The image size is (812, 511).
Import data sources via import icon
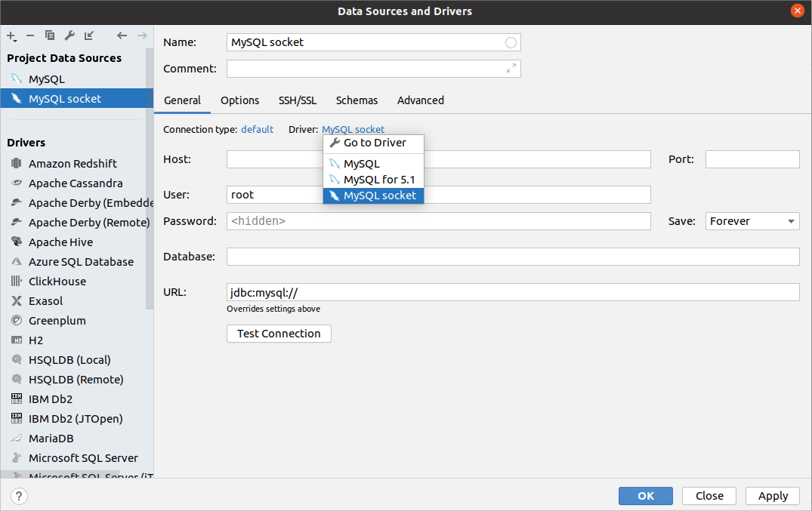point(88,35)
